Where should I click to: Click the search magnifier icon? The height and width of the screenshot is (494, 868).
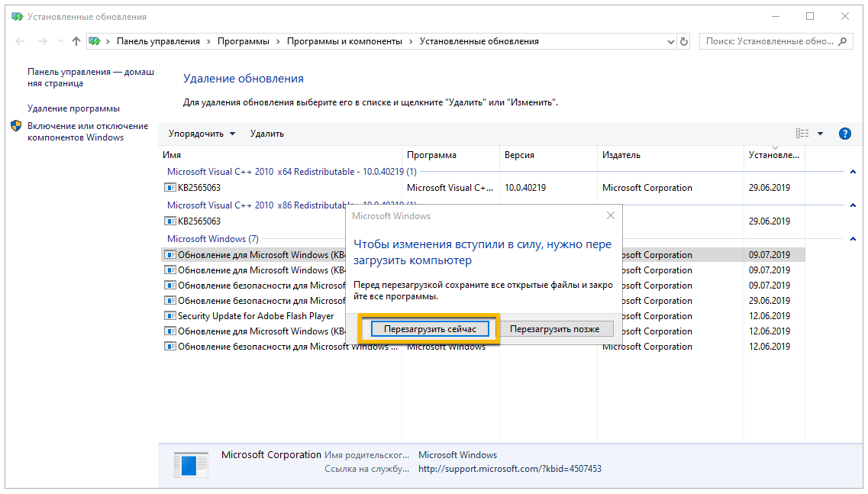click(843, 41)
